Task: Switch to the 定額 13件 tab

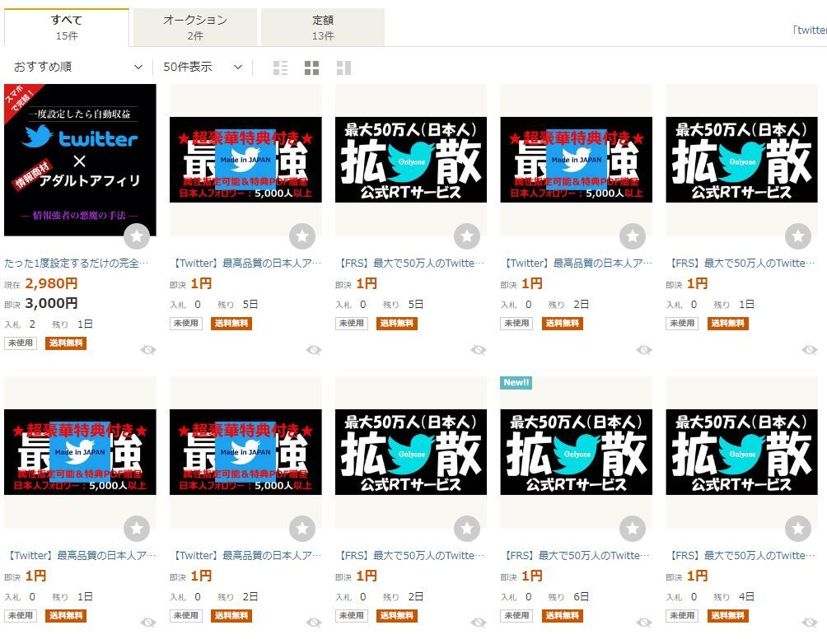Action: pyautogui.click(x=323, y=27)
